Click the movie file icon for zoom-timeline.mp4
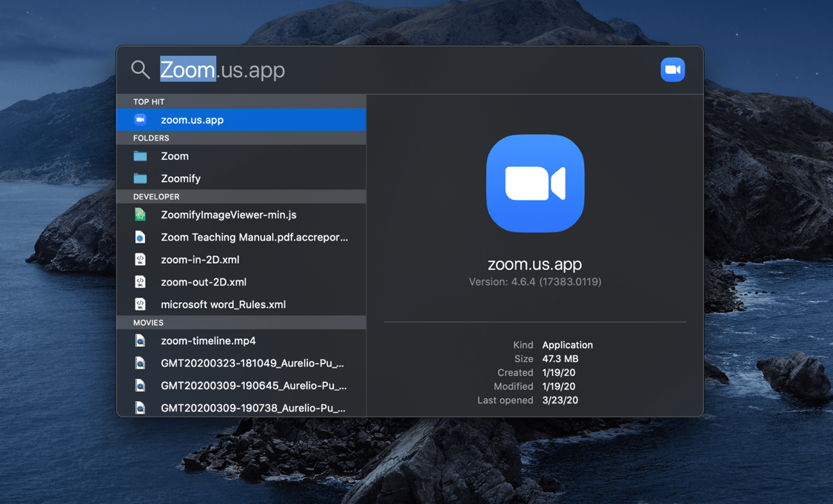 [x=140, y=340]
